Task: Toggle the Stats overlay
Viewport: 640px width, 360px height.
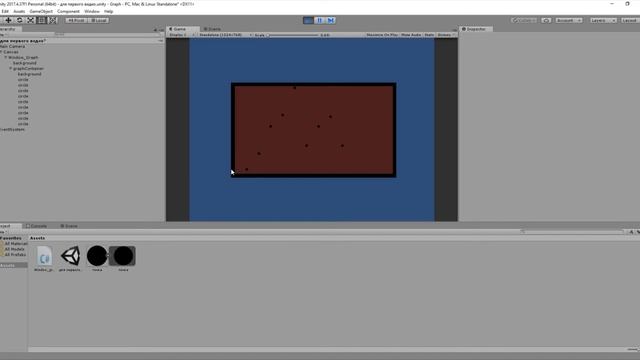Action: [x=429, y=35]
